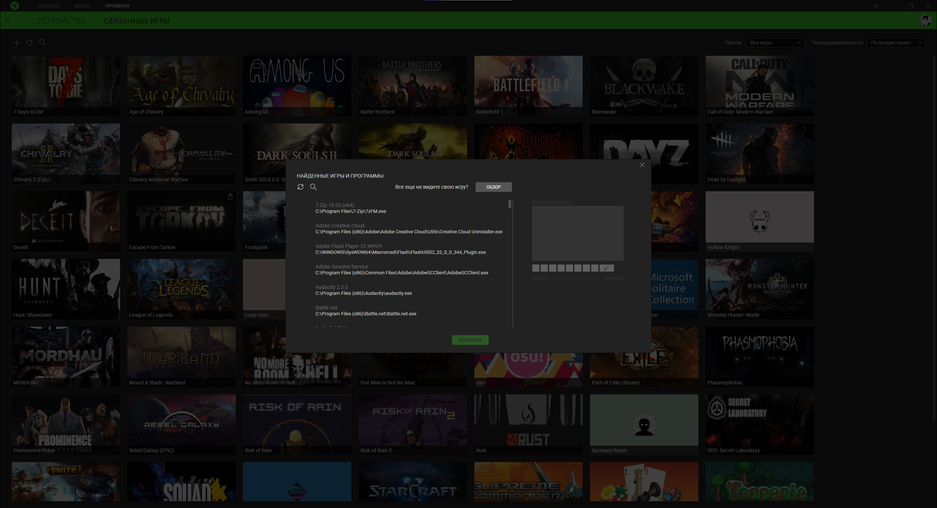Click the green ДОБАВИТЬ button
The width and height of the screenshot is (937, 508).
(470, 340)
